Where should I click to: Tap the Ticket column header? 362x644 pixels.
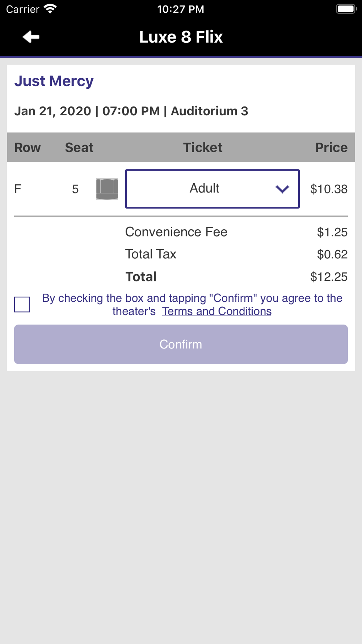tap(203, 147)
